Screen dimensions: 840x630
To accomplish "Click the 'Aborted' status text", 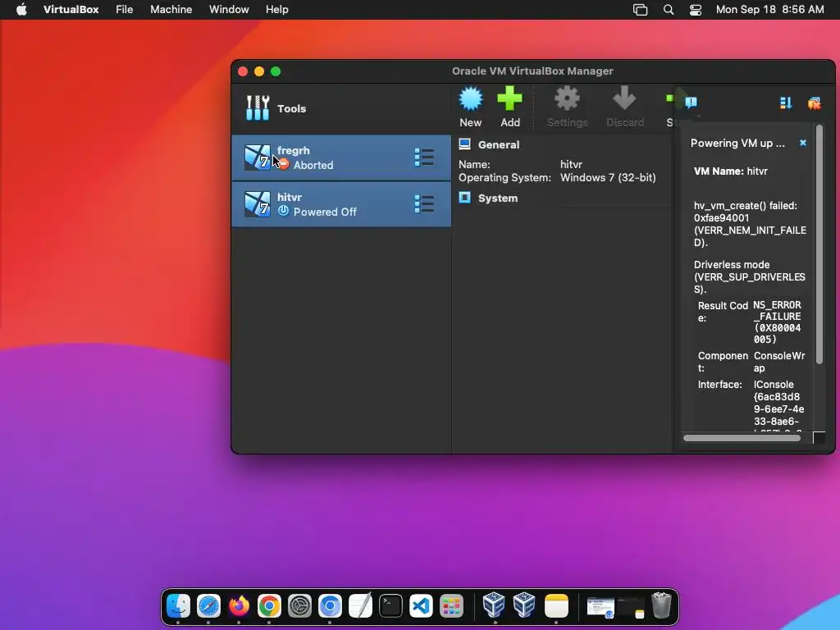I will pos(313,165).
